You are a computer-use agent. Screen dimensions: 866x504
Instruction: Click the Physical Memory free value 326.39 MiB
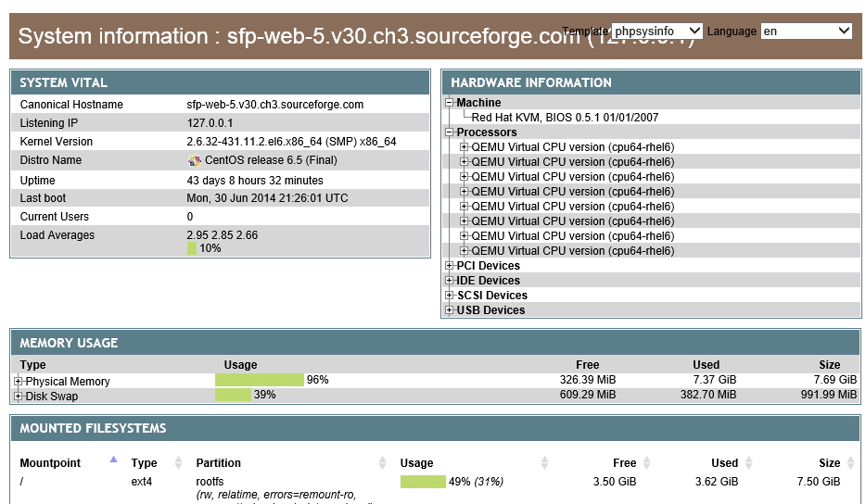click(588, 380)
